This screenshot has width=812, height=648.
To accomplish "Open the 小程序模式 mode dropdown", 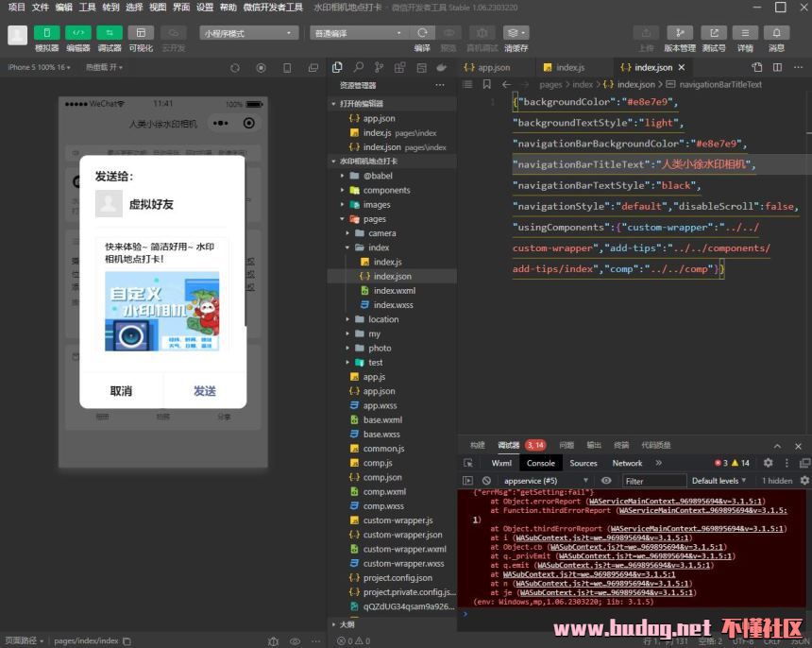I will click(249, 33).
